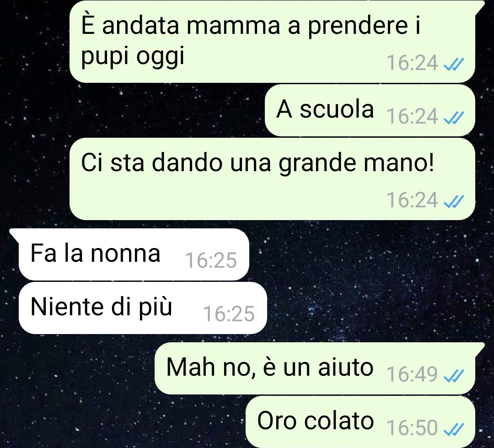Tap the 16:24 time under "grande mano!"
The image size is (494, 448).
click(x=412, y=200)
